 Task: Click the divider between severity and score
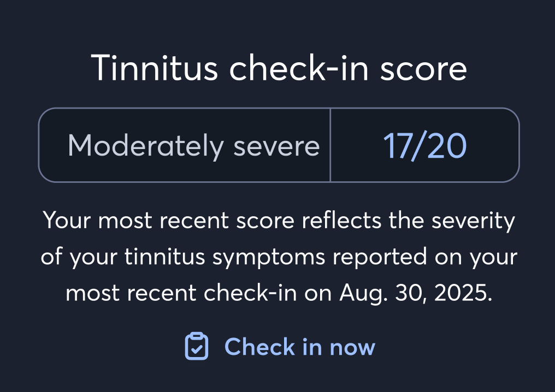coord(330,145)
